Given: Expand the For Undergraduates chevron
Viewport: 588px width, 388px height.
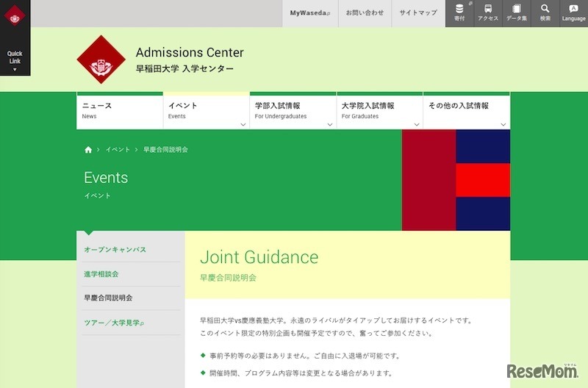Looking at the screenshot, I should pos(330,124).
